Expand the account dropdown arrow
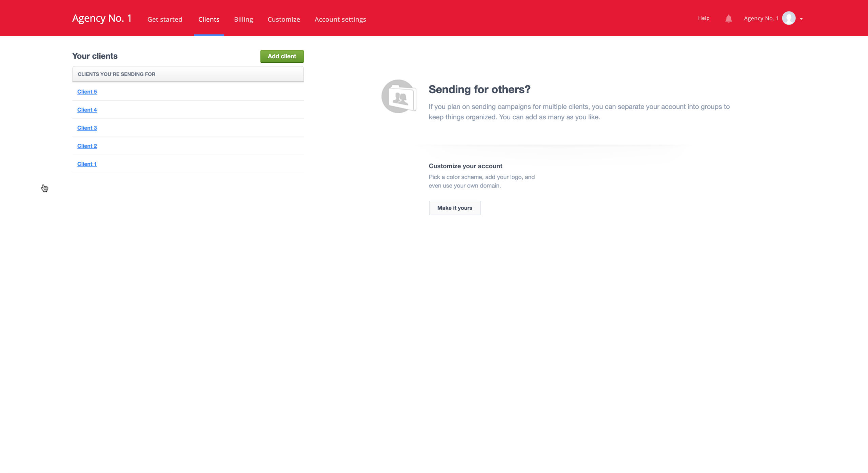The height and width of the screenshot is (473, 868). (x=801, y=19)
